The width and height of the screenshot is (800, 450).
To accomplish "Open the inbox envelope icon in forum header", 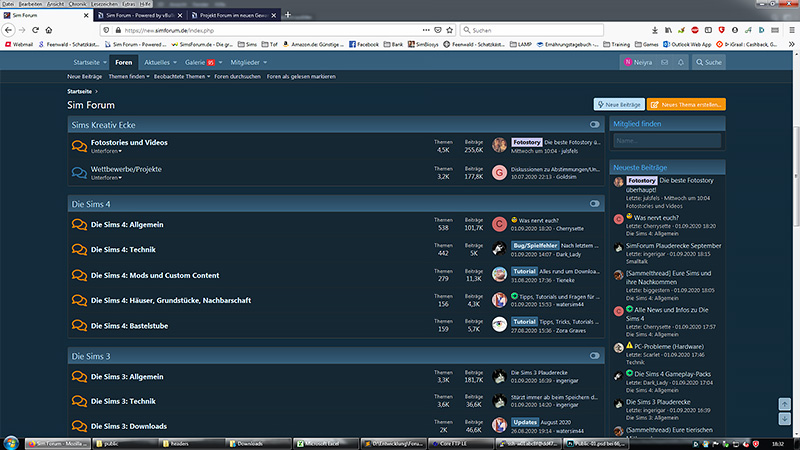I will click(x=664, y=62).
